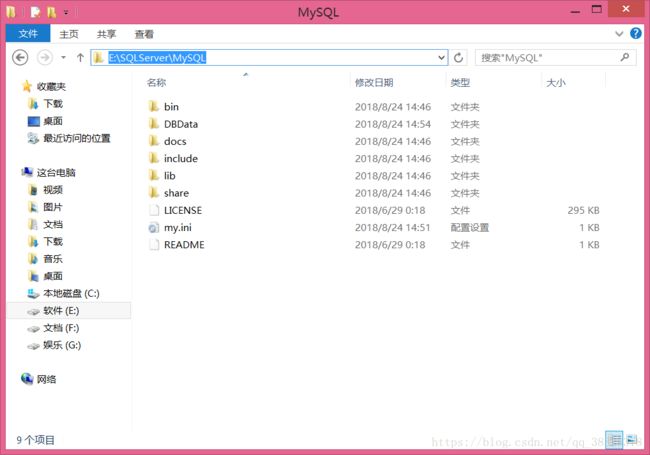Open the 图片 library folder
650x455 pixels.
pyautogui.click(x=53, y=207)
